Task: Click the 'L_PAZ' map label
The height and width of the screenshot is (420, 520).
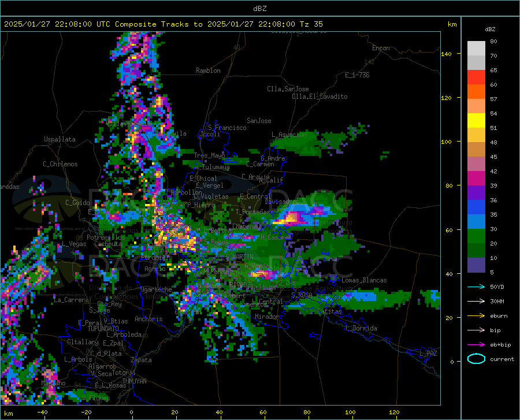Action: (428, 354)
